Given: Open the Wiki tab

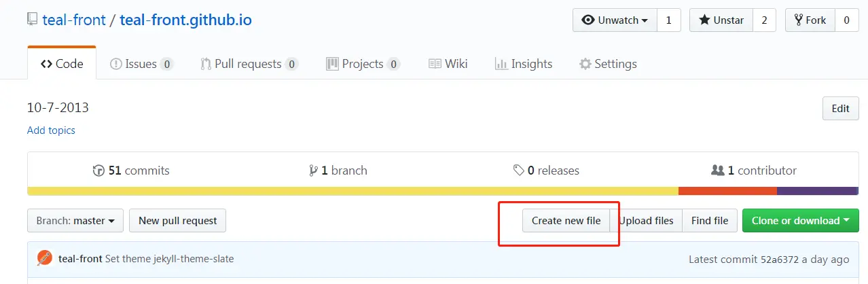Looking at the screenshot, I should click(448, 64).
